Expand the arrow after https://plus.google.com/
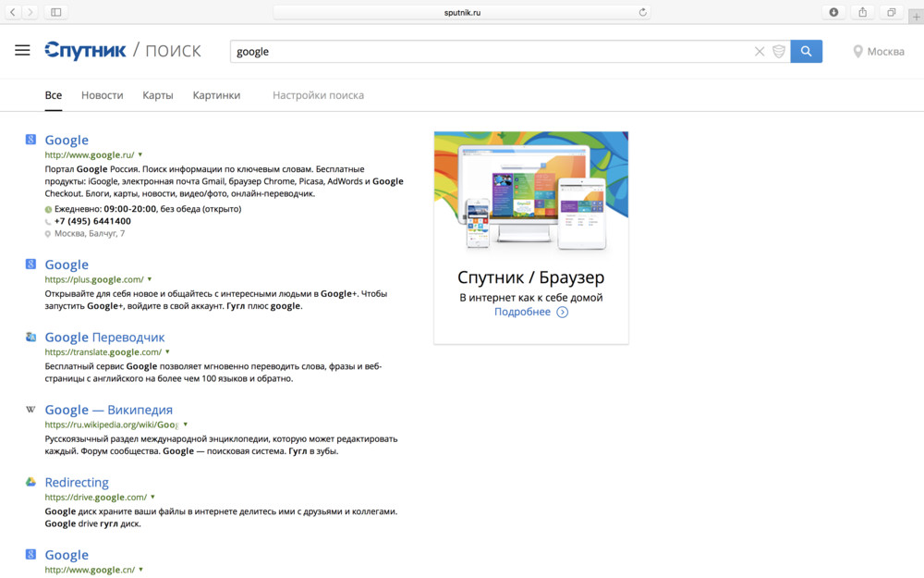This screenshot has height=578, width=924. click(x=150, y=279)
